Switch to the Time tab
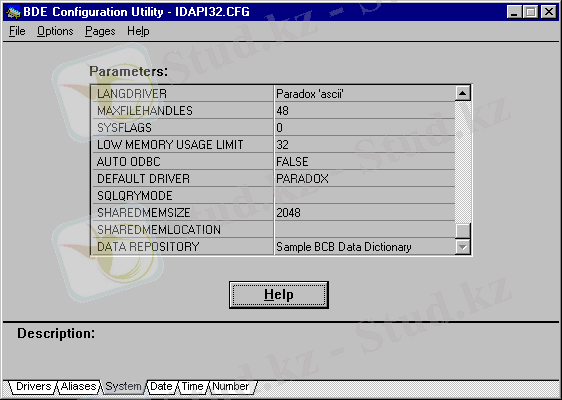This screenshot has width=562, height=400. (x=192, y=387)
